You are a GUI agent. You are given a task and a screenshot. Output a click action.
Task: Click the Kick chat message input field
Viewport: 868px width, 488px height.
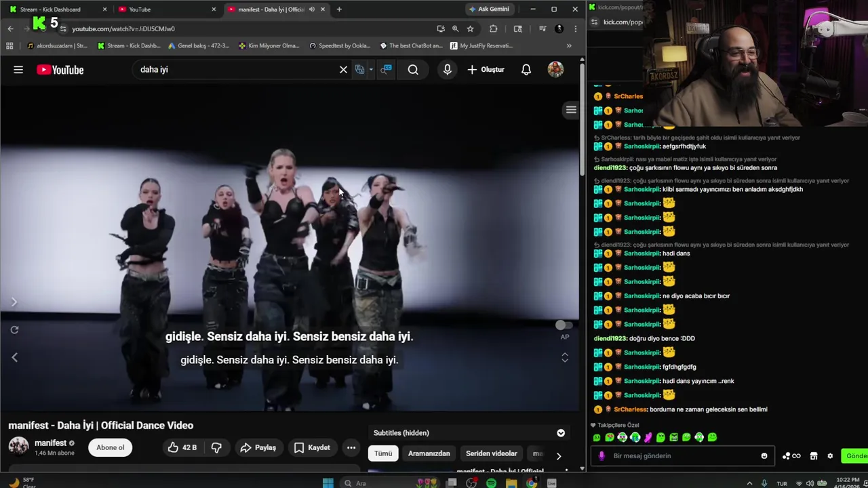[x=684, y=456]
